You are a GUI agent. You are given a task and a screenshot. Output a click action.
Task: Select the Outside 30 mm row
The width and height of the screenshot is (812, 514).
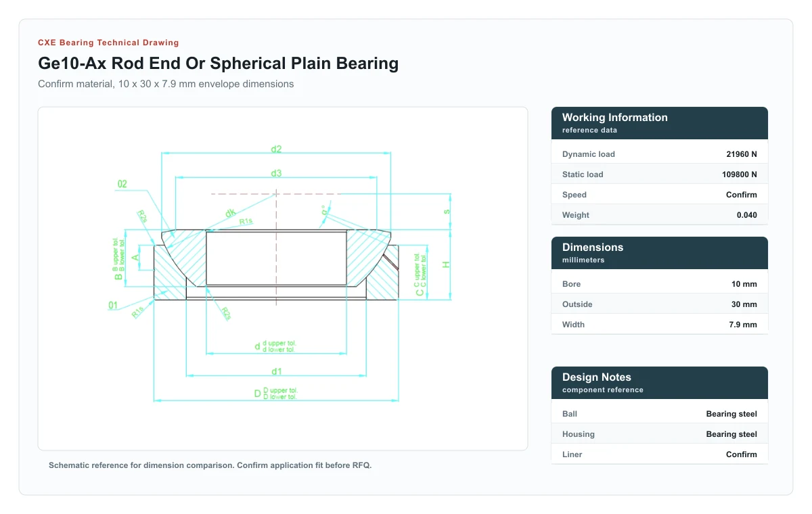[x=660, y=304]
